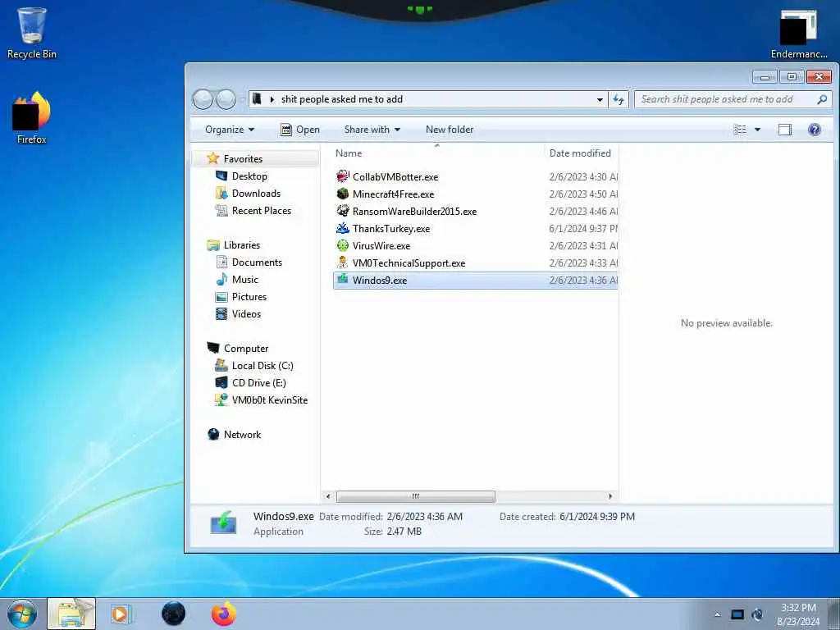The width and height of the screenshot is (840, 630).
Task: Open the Recycle Bin desktop icon
Action: (x=32, y=32)
